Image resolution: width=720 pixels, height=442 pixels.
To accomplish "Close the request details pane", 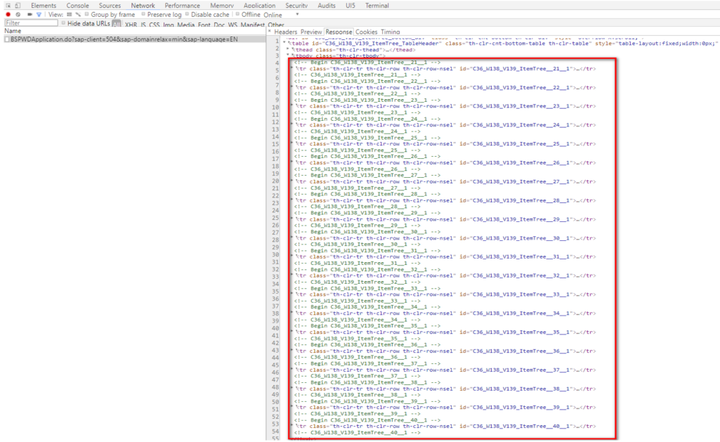I will click(269, 32).
